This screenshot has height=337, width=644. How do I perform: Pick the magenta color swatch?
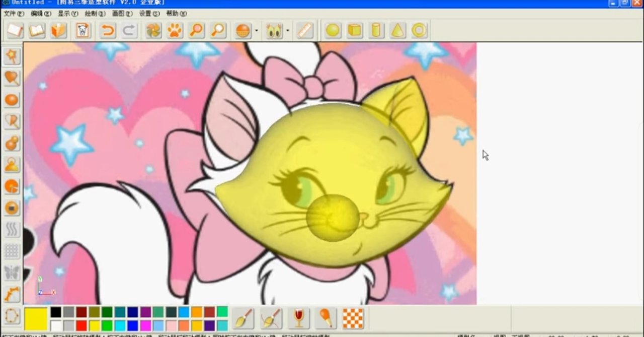(145, 325)
